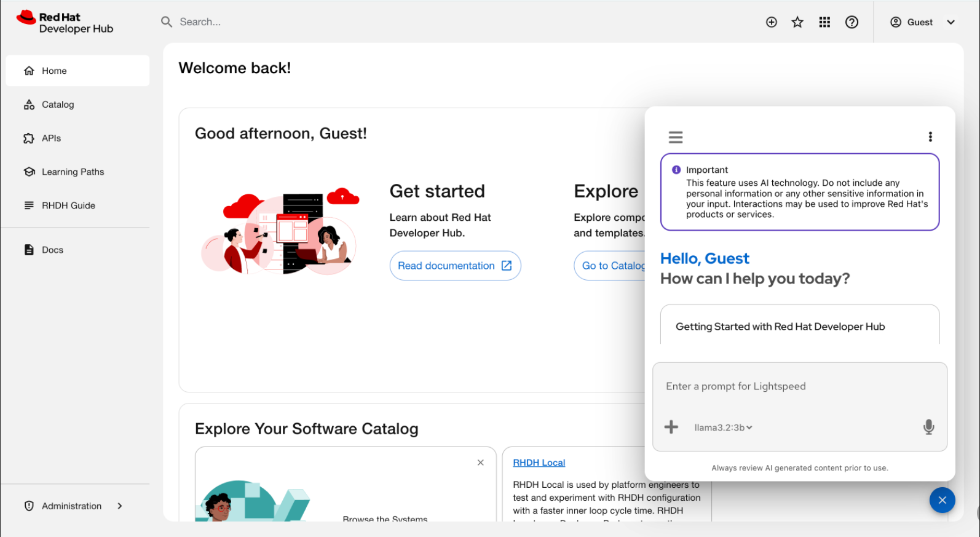Screen dimensions: 980x537
Task: Open the Lightspeed chat history hamburger menu
Action: tap(676, 137)
